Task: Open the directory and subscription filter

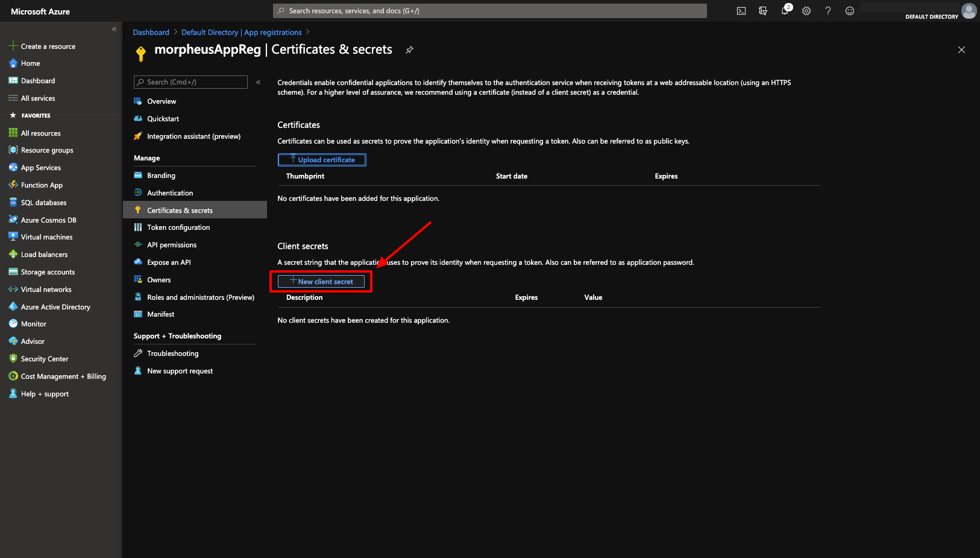Action: pos(763,10)
